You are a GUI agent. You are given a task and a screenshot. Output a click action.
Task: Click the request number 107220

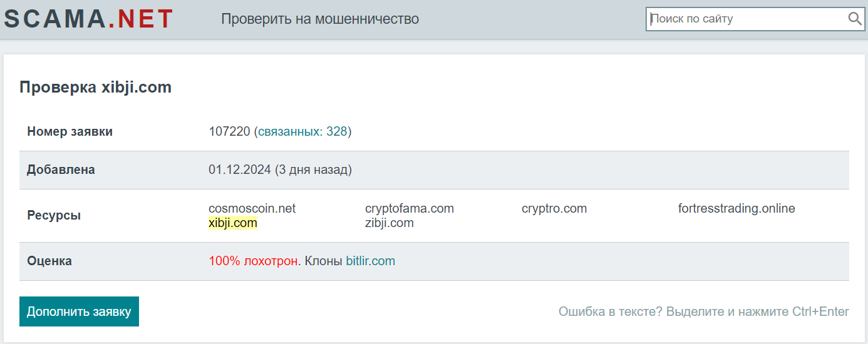229,132
